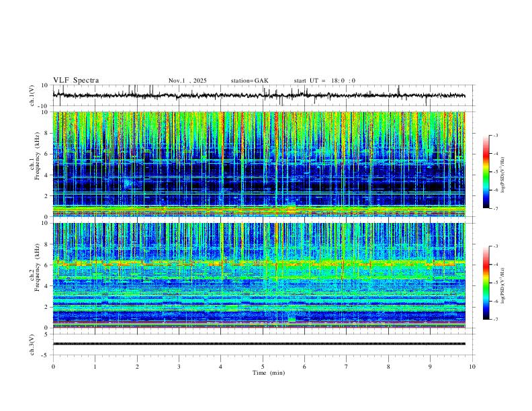Image resolution: width=532 pixels, height=411 pixels.
Task: Click the green patch near 5.7 min in ch.2
Action: (x=292, y=320)
